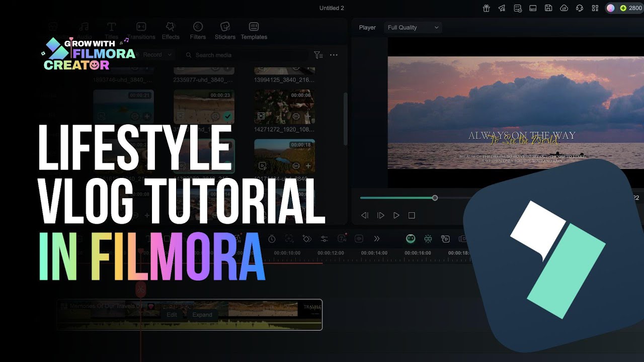The image size is (644, 362).
Task: Open the task history icon in top bar
Action: click(x=517, y=8)
